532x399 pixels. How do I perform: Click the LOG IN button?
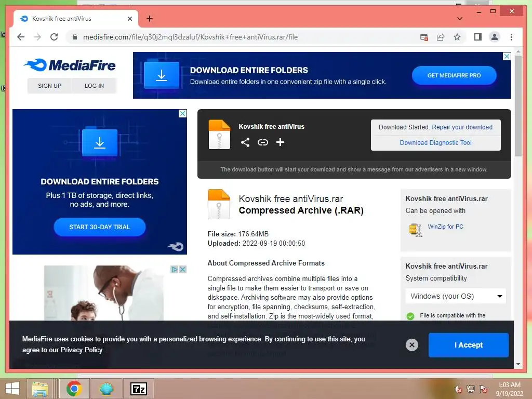[95, 86]
